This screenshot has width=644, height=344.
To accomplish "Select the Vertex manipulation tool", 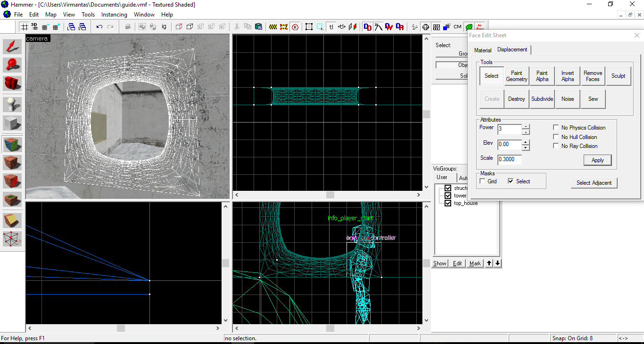I will point(13,239).
